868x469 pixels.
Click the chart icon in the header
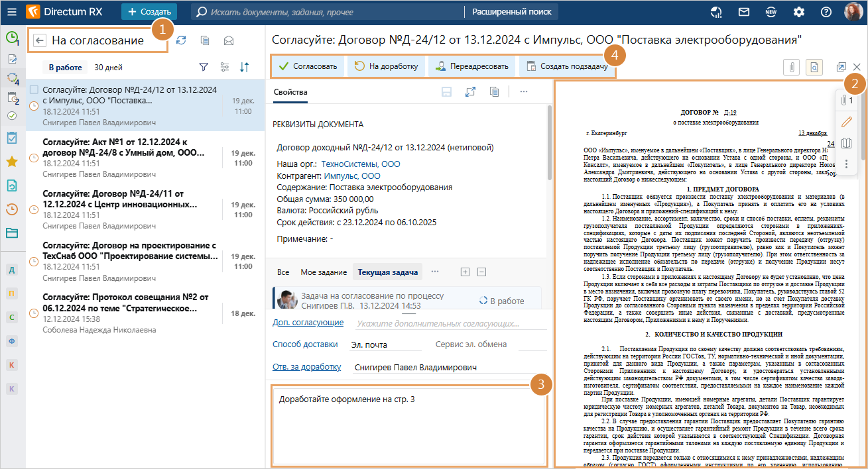716,12
